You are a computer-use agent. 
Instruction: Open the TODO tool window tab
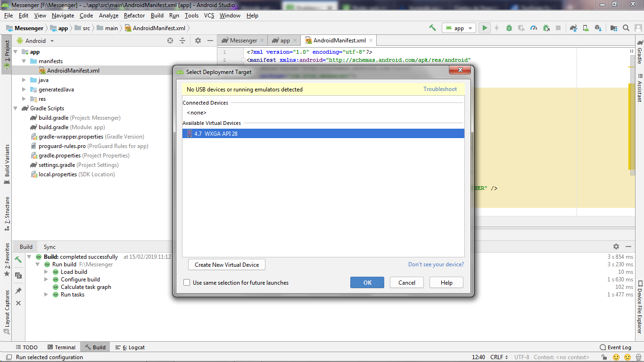pos(26,347)
